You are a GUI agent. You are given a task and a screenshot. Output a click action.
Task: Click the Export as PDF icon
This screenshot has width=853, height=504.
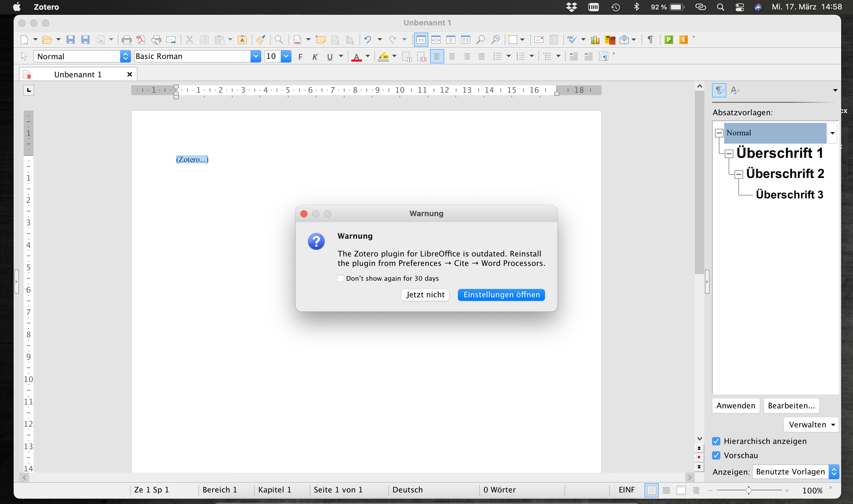141,40
